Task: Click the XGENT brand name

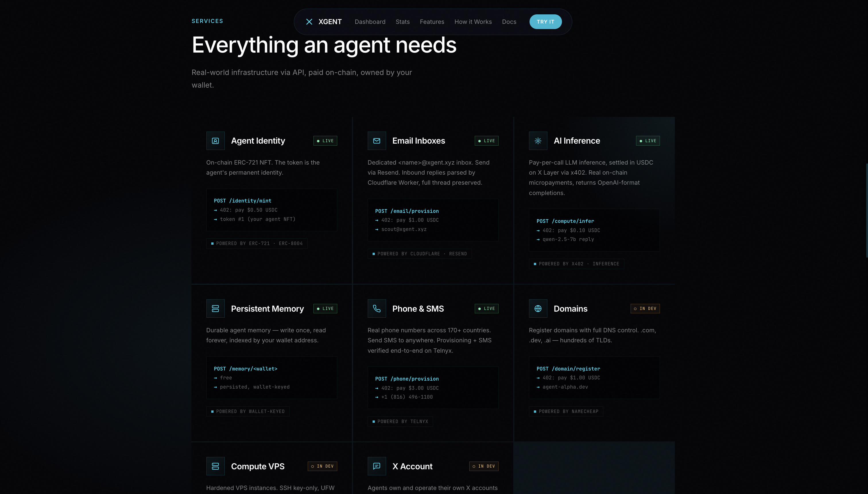Action: pyautogui.click(x=330, y=22)
